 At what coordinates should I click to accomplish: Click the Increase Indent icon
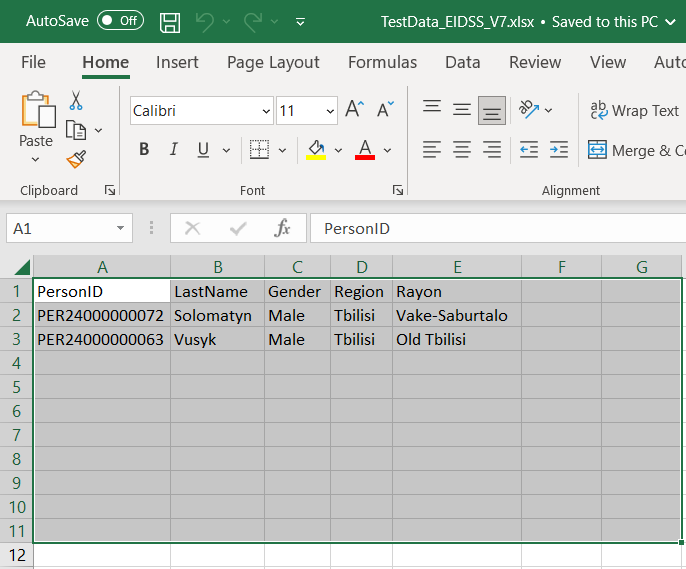pos(559,150)
